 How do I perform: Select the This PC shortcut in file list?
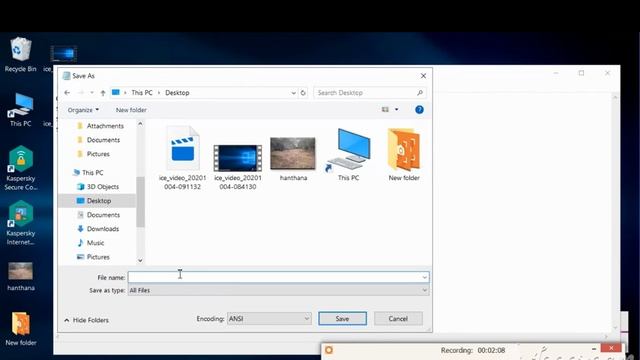pyautogui.click(x=349, y=155)
